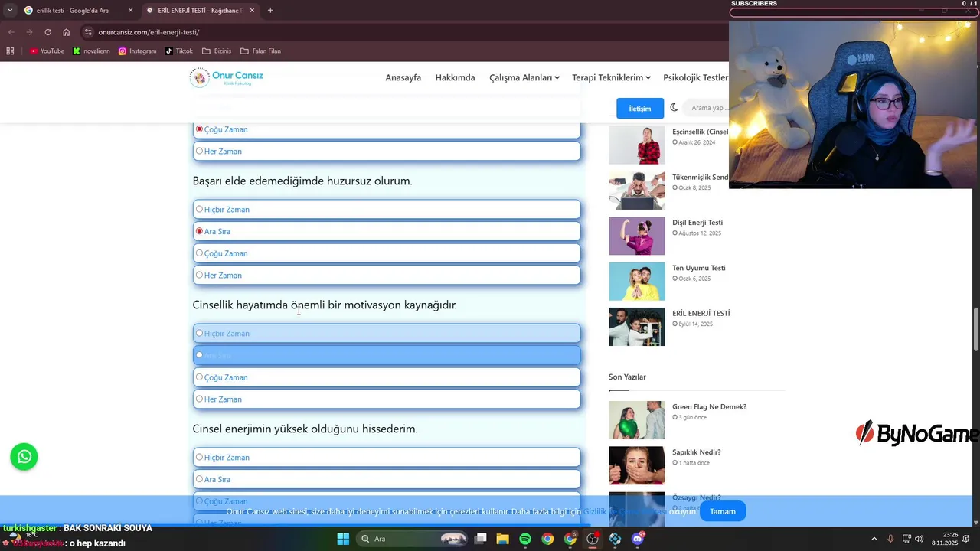Open WhatsApp chat floating button
The image size is (980, 551).
click(x=24, y=457)
